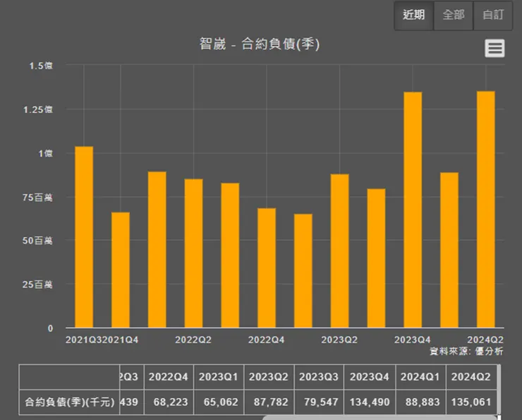The height and width of the screenshot is (420, 522).
Task: Click the value 87,782 in table
Action: (x=271, y=402)
